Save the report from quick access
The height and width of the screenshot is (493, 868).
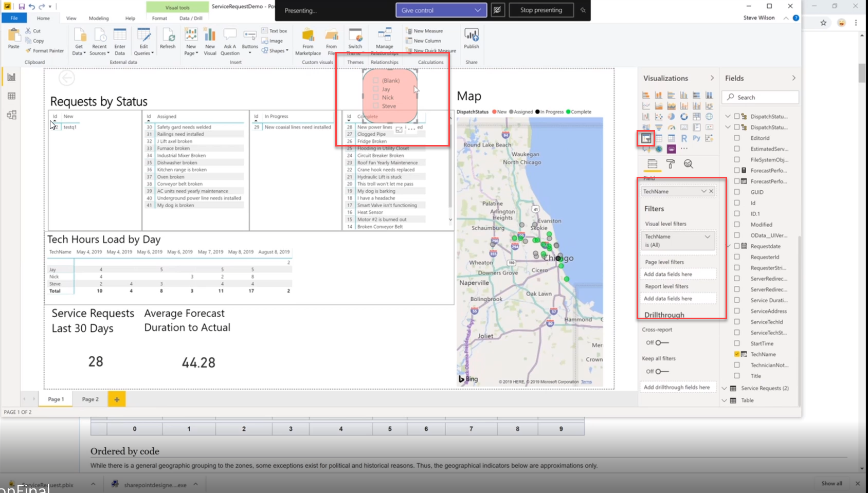(x=22, y=7)
